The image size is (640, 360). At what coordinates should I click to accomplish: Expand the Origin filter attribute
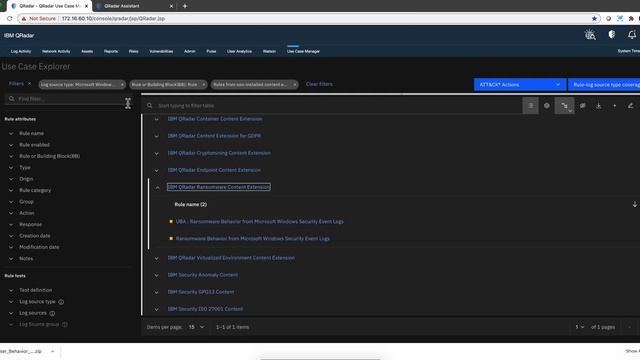click(11, 179)
